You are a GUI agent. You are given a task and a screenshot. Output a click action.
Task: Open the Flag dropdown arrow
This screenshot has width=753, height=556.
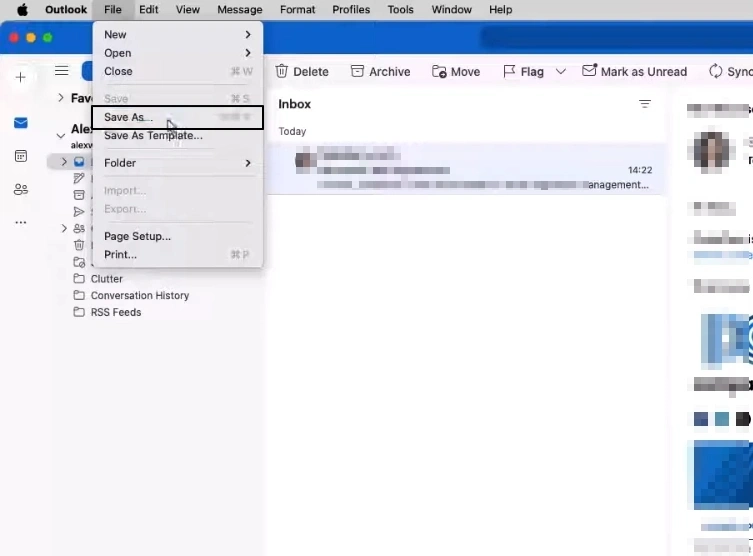point(560,72)
